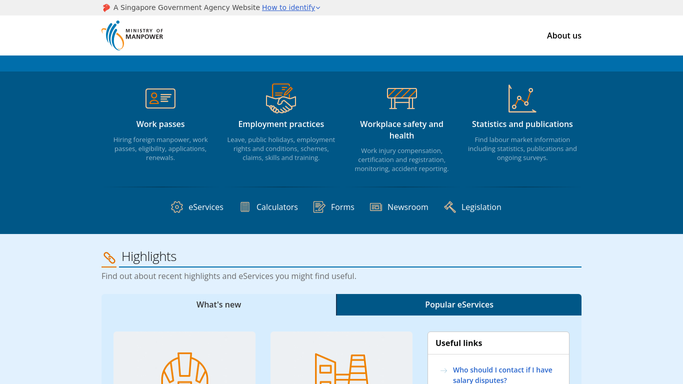
Task: Click the Newsroom icon
Action: point(375,207)
